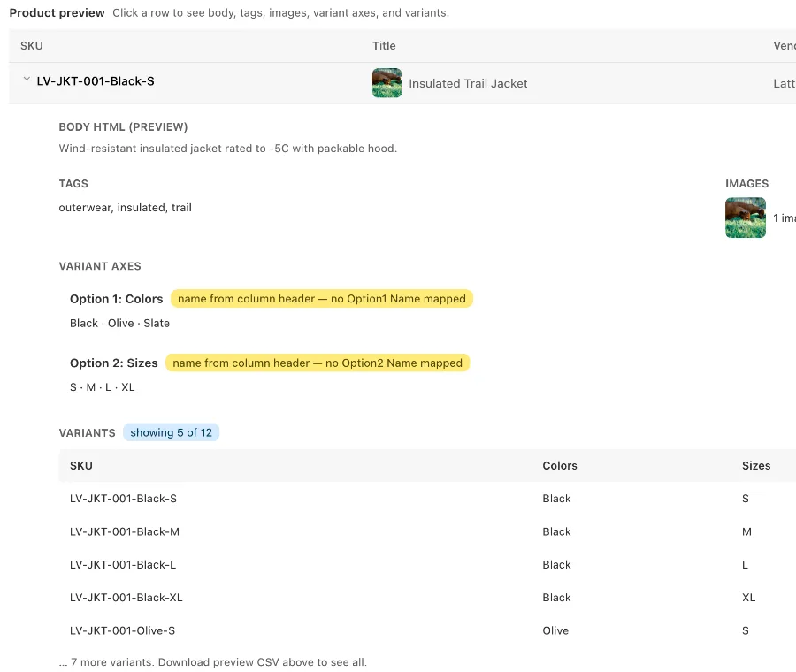The image size is (796, 672).
Task: Open the thumbnail under the IMAGES heading
Action: pyautogui.click(x=746, y=218)
